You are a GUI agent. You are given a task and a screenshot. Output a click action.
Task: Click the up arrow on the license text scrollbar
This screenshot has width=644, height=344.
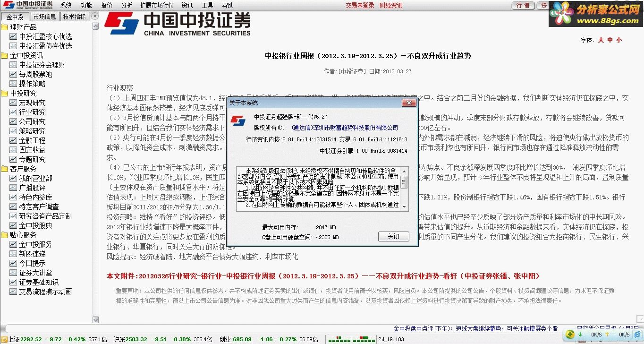[404, 171]
